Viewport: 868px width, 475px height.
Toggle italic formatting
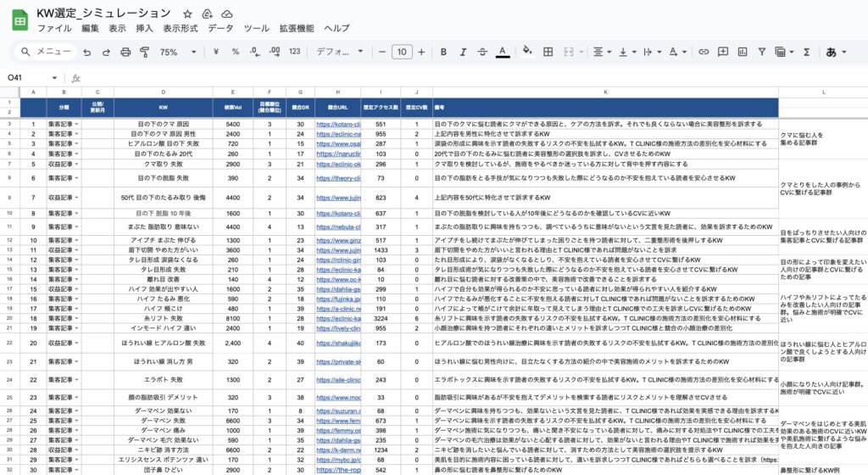coord(462,52)
